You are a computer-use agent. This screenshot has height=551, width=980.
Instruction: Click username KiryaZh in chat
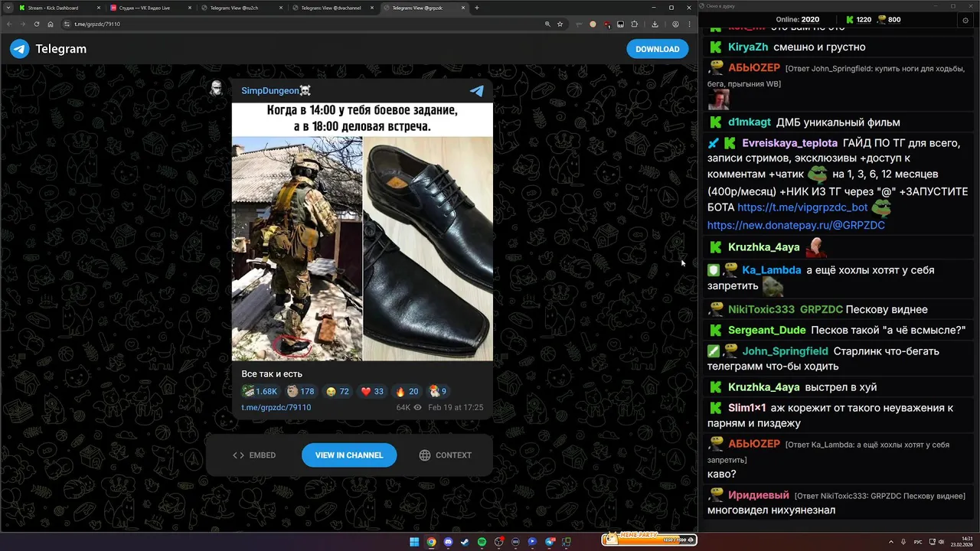pos(748,47)
